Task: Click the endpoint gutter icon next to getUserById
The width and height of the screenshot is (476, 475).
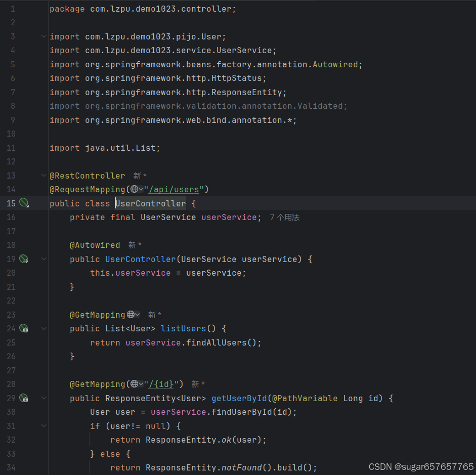Action: coord(24,398)
